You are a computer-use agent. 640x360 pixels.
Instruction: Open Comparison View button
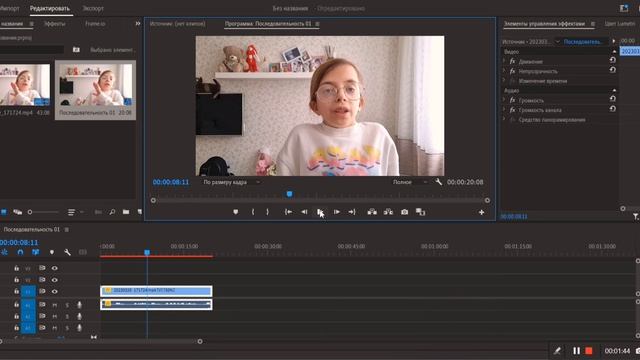point(420,212)
